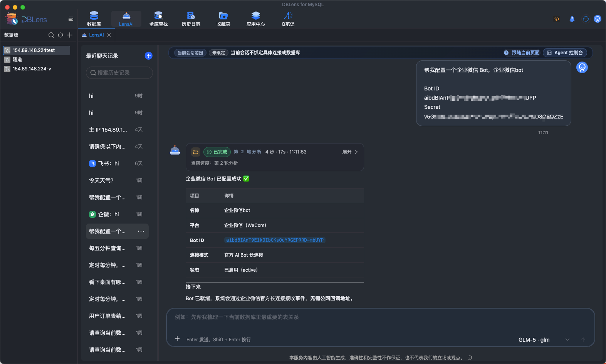Select data source 154.89.148.224test
This screenshot has height=364, width=606.
(x=36, y=50)
